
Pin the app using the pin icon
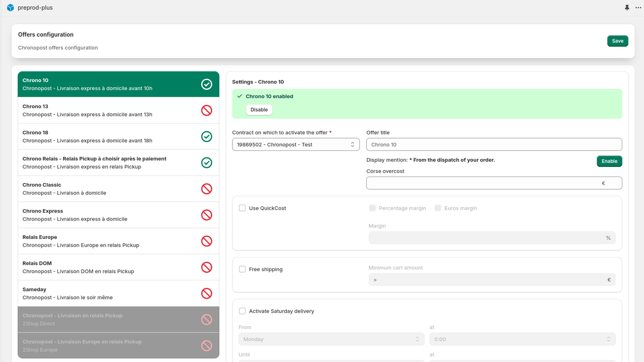(627, 8)
